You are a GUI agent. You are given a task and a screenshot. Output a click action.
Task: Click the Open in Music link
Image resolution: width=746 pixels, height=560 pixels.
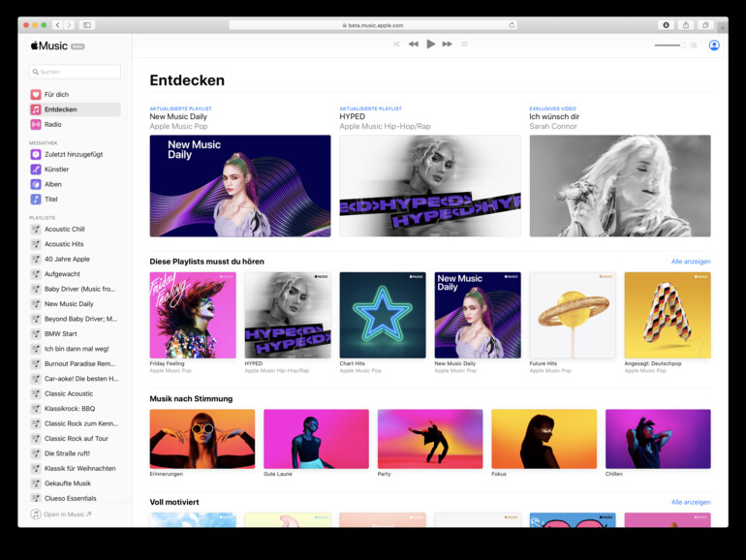pos(61,514)
